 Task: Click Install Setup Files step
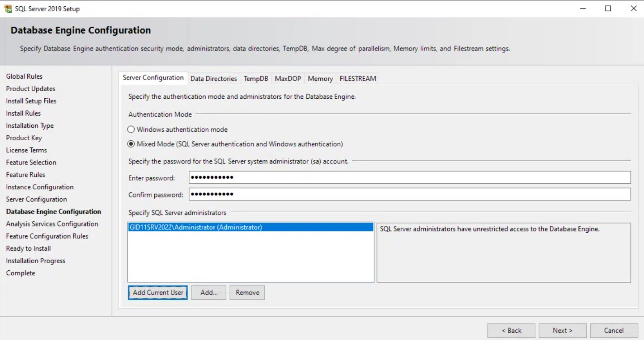tap(31, 101)
